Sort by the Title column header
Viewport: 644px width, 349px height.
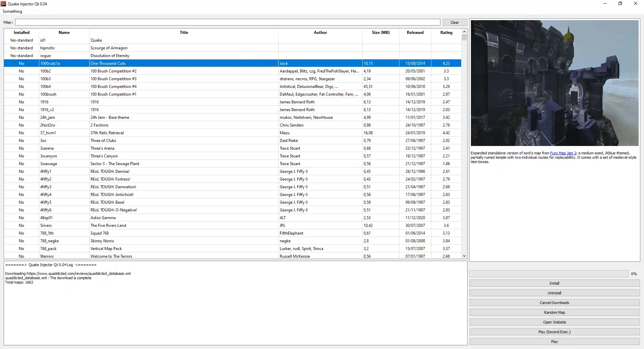point(184,33)
